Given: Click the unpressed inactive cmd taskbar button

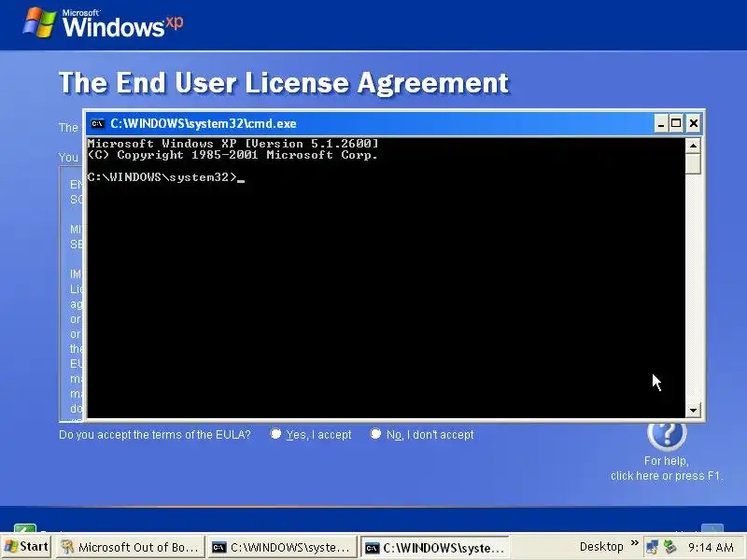Looking at the screenshot, I should point(282,547).
